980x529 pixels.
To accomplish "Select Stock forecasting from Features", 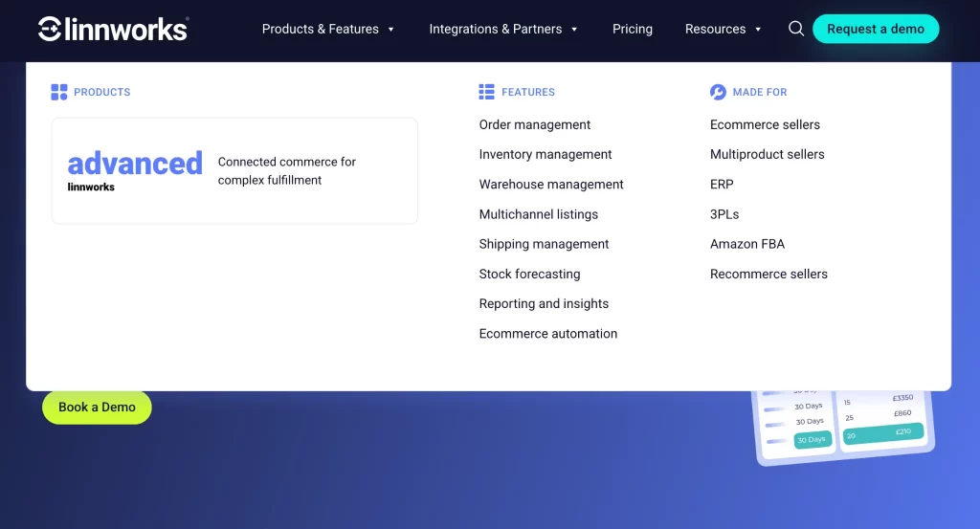I will 529,274.
